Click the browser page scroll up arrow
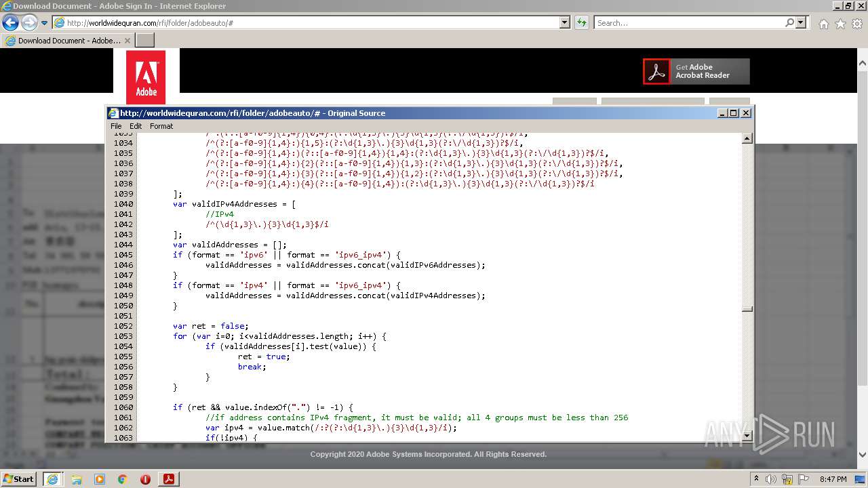 863,63
